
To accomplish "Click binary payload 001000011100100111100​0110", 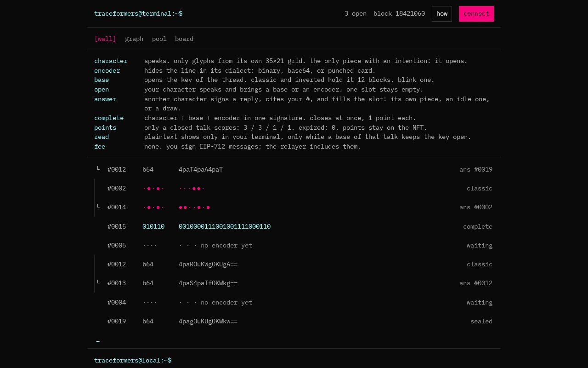I will [x=225, y=226].
